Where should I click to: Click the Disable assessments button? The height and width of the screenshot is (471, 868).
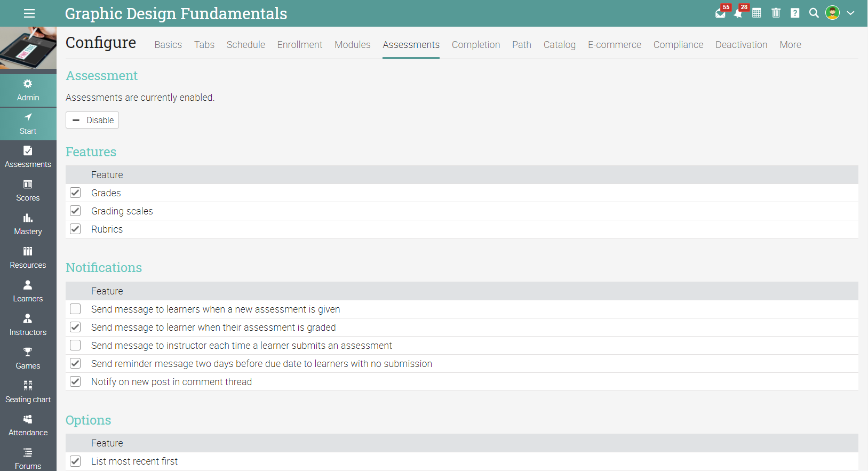(x=92, y=120)
